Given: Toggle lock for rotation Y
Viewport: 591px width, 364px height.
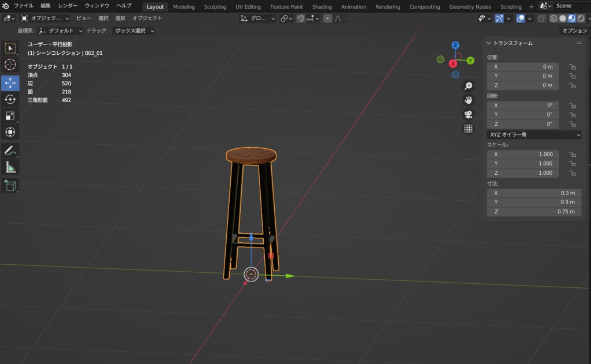Looking at the screenshot, I should [x=573, y=115].
